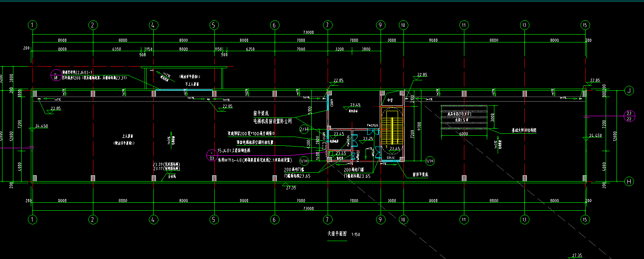Viewport: 644px width, 259px height.
Task: Click the magenta D3 detail callout circle
Action: coord(211,155)
